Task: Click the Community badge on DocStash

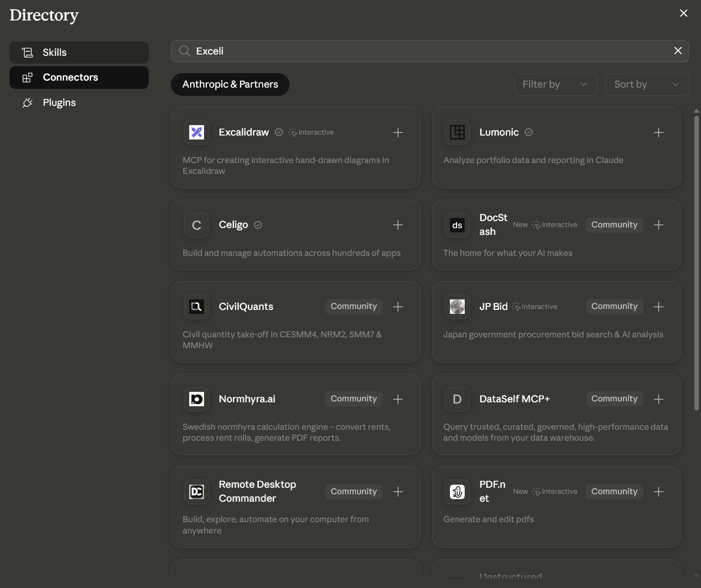Action: (x=614, y=225)
